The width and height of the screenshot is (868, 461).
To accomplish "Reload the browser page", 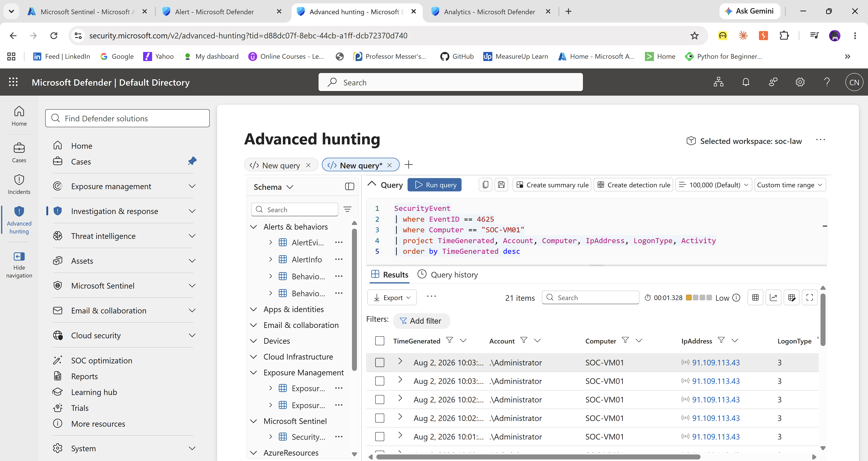I will 54,35.
